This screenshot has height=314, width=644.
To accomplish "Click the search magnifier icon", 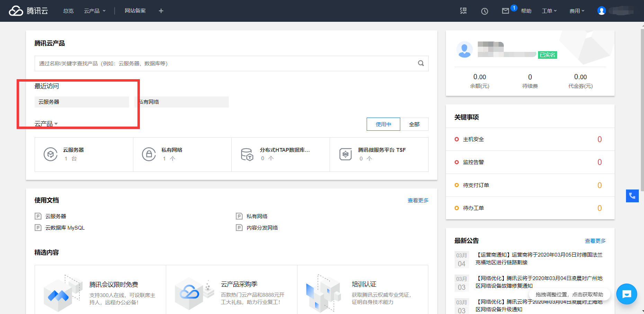I will tap(421, 63).
